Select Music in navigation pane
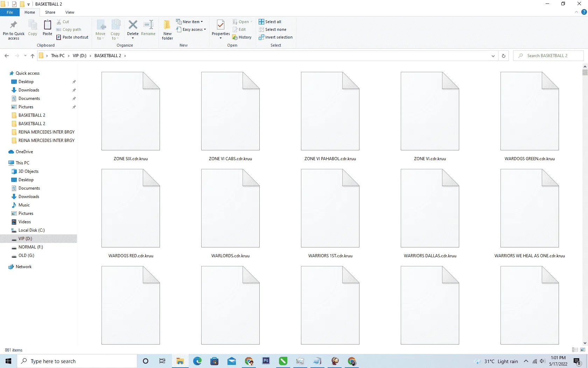Viewport: 588px width, 368px height. [24, 205]
